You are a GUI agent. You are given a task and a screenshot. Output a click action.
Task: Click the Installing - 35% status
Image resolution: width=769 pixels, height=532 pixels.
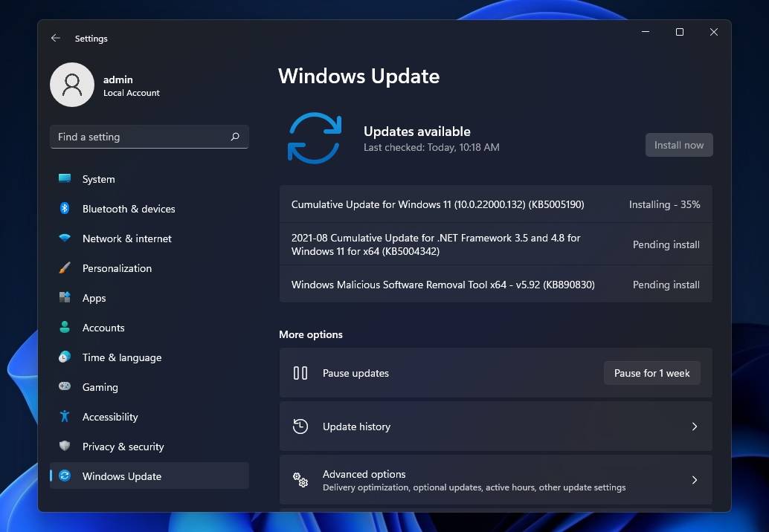[x=665, y=204]
